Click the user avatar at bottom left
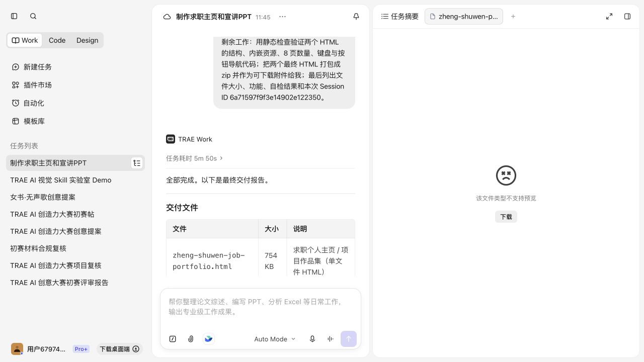The image size is (644, 362). tap(17, 349)
